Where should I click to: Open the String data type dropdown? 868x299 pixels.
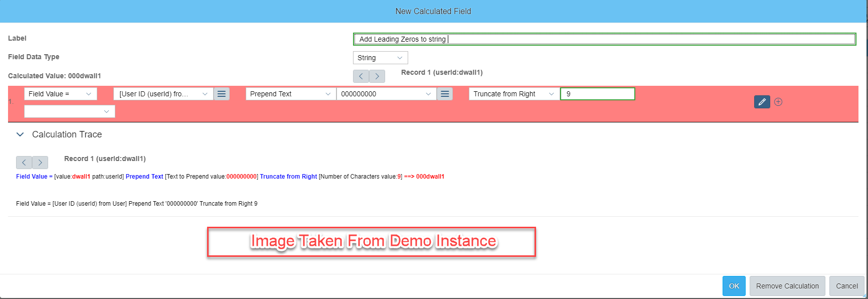pos(381,58)
